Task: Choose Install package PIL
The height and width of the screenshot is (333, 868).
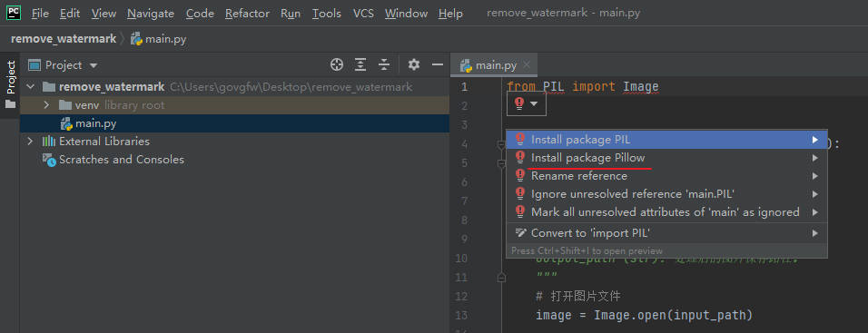Action: tap(666, 140)
